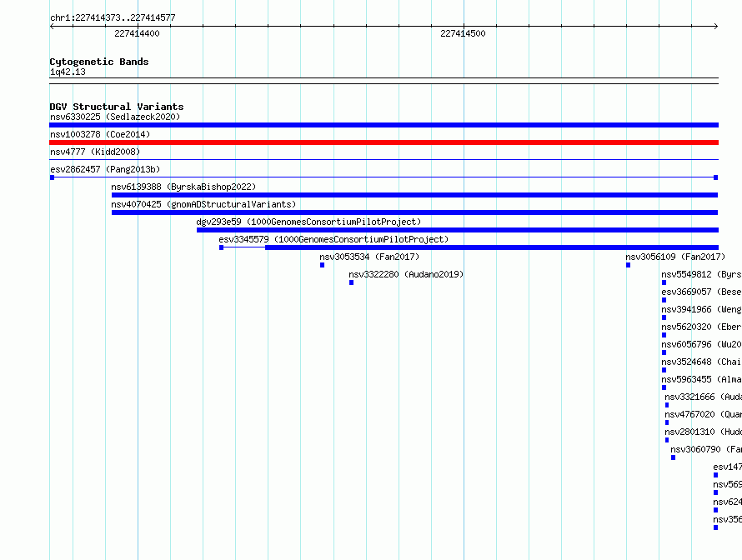
Task: Open variant nsv4777 (Kidd2008) label
Action: click(95, 152)
